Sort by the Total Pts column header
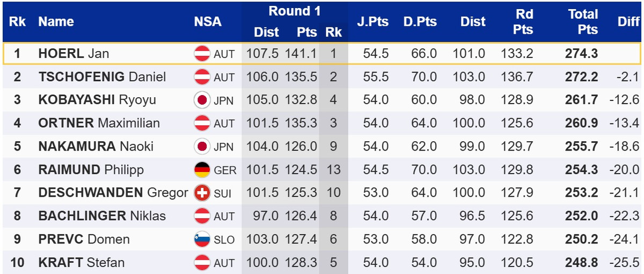This screenshot has height=274, width=644. 583,22
